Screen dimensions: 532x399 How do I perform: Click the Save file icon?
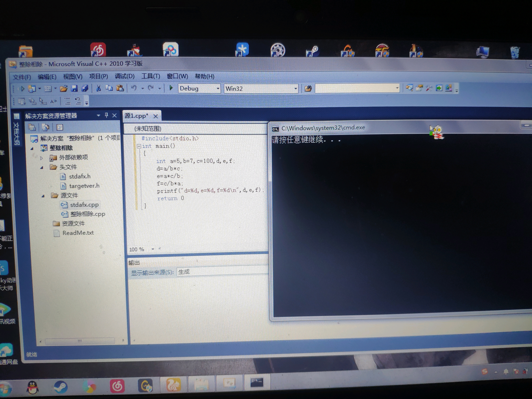74,89
